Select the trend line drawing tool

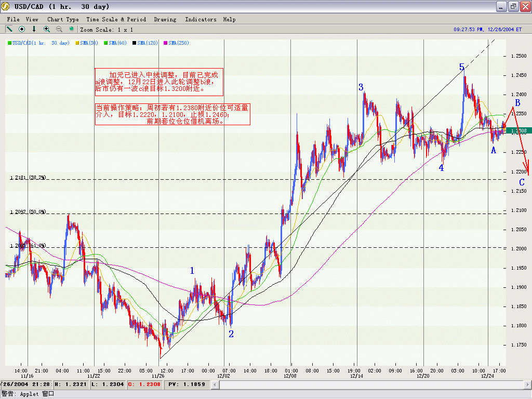point(9,29)
